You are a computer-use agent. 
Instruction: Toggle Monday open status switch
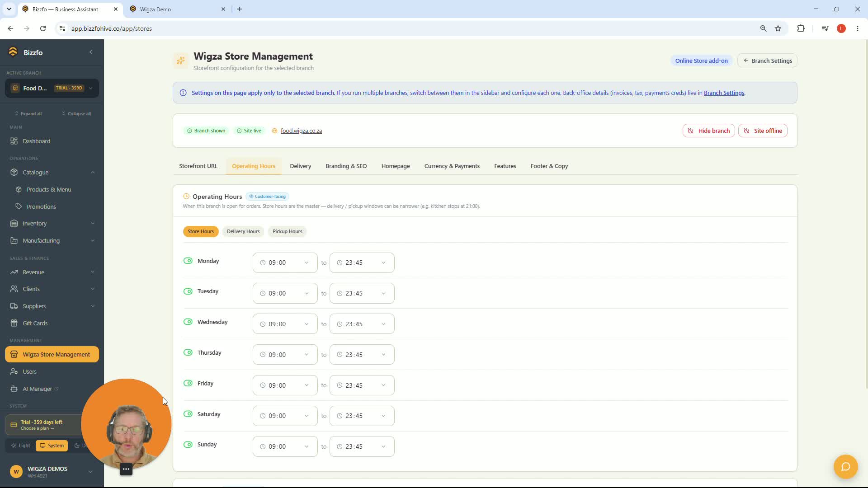click(x=188, y=261)
